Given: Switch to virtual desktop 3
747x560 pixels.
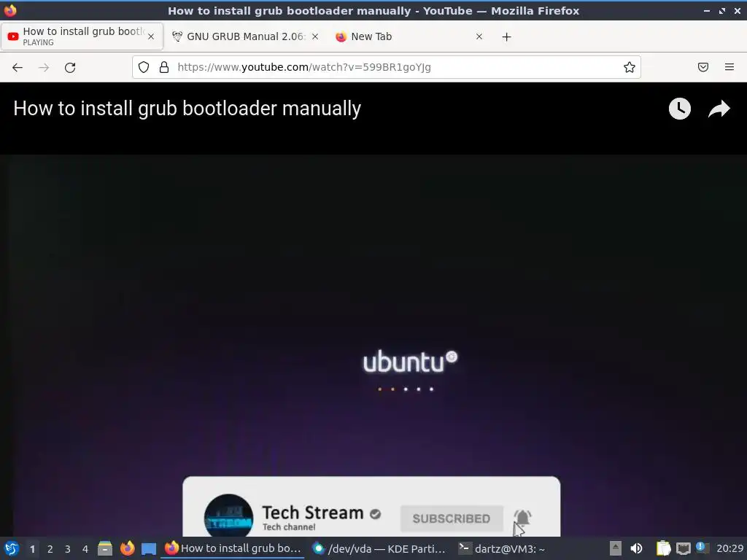Looking at the screenshot, I should coord(68,549).
